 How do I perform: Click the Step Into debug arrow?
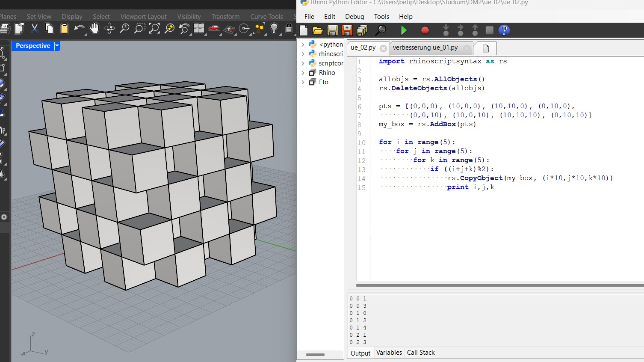[446, 30]
